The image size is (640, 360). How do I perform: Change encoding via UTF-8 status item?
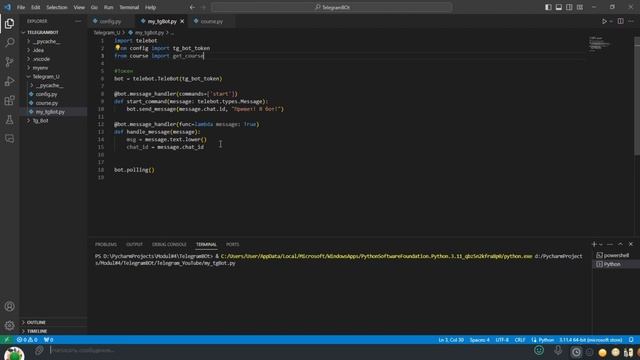coord(502,340)
